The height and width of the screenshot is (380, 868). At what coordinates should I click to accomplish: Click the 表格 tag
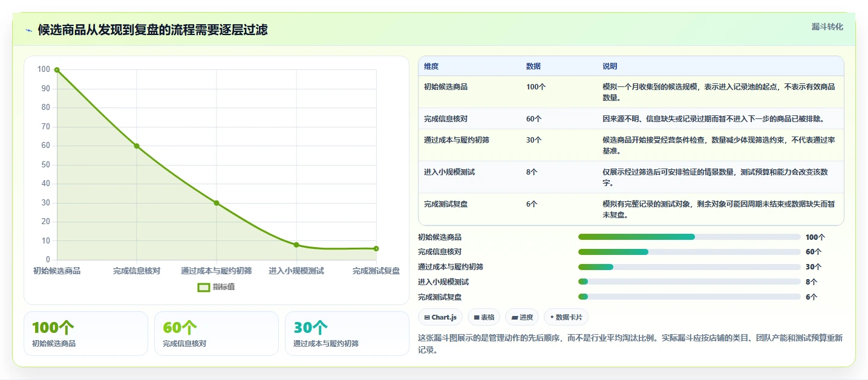(484, 317)
